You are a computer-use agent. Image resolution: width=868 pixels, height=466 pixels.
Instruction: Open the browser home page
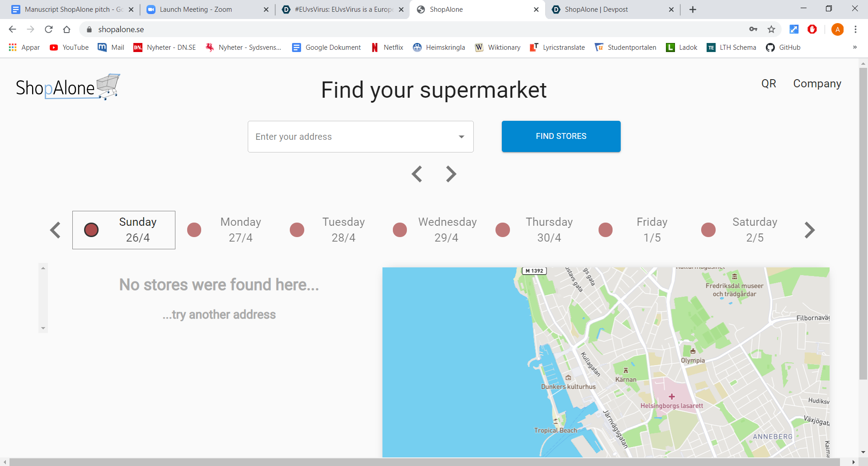click(x=66, y=29)
